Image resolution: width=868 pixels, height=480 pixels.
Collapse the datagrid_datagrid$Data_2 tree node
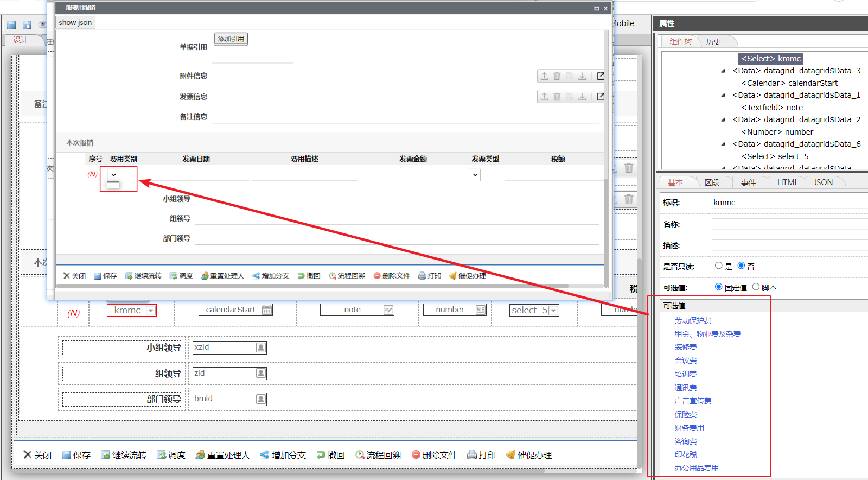pos(723,119)
